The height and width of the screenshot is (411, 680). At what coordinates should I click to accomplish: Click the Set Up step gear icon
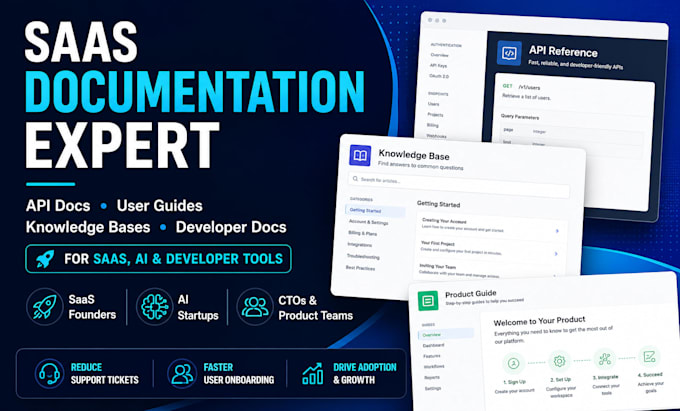pos(559,361)
